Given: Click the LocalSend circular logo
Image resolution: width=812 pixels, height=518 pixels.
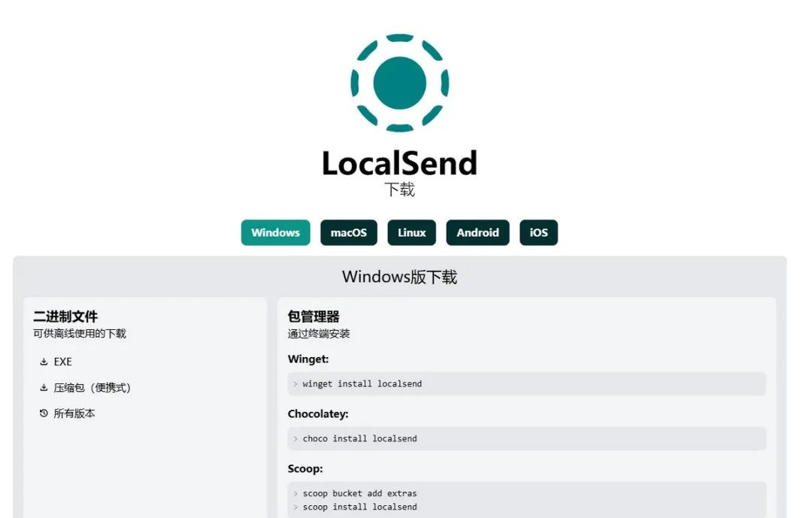Looking at the screenshot, I should (x=399, y=83).
